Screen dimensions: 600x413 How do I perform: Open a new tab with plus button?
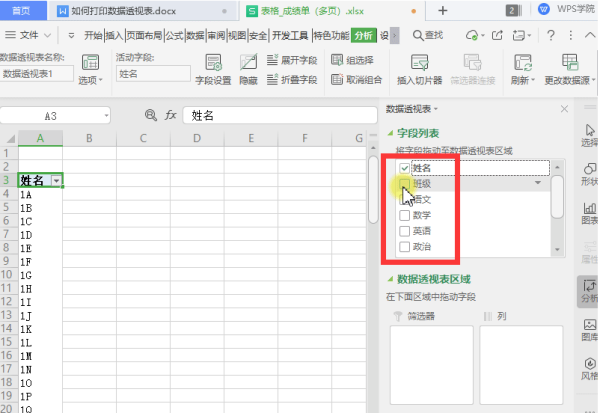443,10
